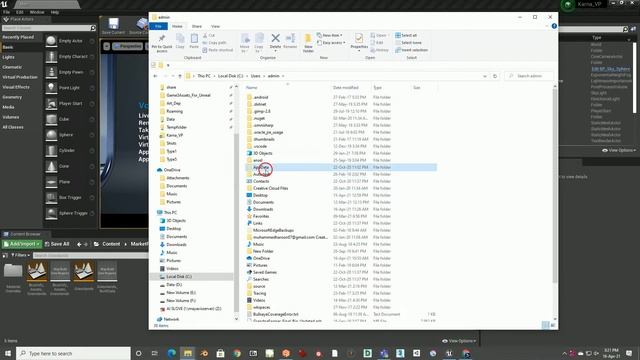This screenshot has width=640, height=360.
Task: Click the Up one level arrow
Action: 180,76
